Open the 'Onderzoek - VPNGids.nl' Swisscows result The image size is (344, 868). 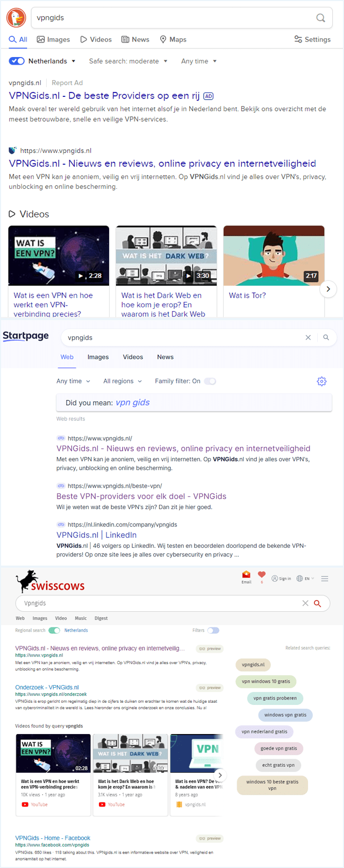[x=47, y=687]
